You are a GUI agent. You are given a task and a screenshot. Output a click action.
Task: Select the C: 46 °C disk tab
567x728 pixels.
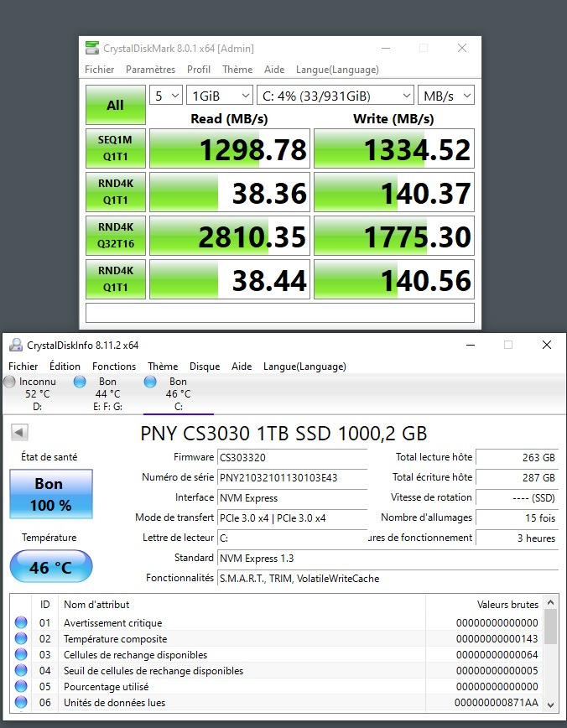tap(178, 393)
